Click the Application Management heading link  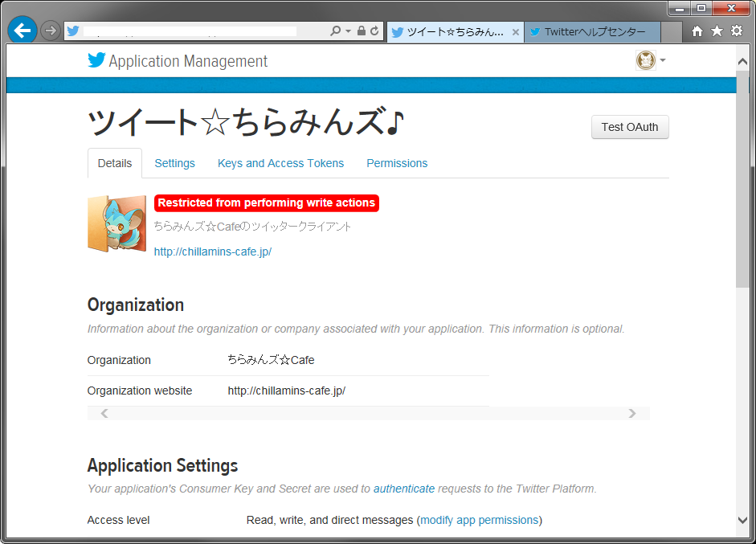188,61
